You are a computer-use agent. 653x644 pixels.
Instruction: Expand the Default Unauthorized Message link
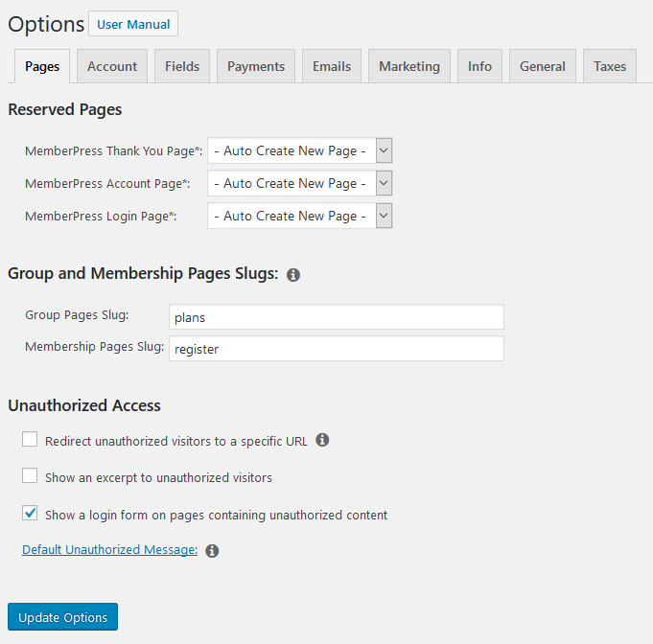pos(109,550)
